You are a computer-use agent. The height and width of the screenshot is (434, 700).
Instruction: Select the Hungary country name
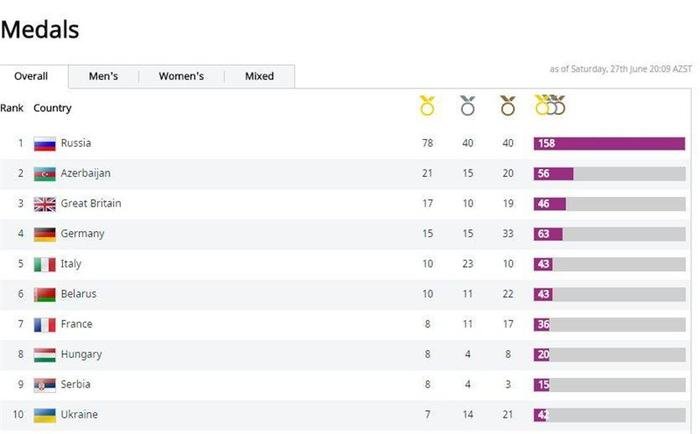pos(81,354)
